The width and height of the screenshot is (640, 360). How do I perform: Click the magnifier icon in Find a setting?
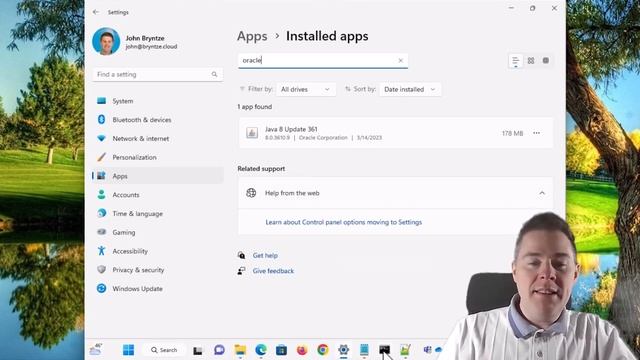214,74
